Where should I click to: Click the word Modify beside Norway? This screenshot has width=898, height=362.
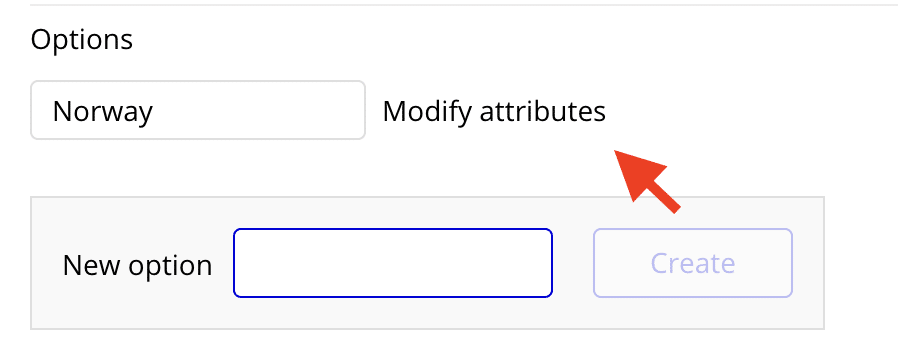(428, 111)
